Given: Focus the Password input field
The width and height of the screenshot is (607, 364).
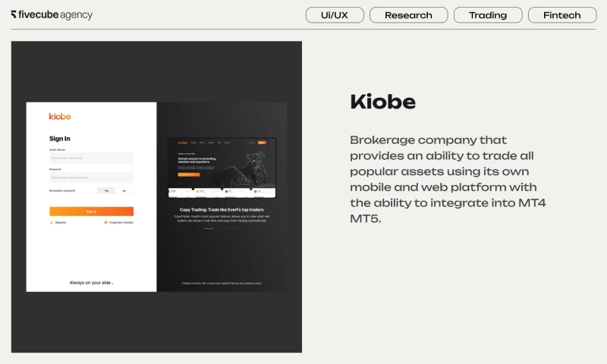Looking at the screenshot, I should click(x=91, y=177).
